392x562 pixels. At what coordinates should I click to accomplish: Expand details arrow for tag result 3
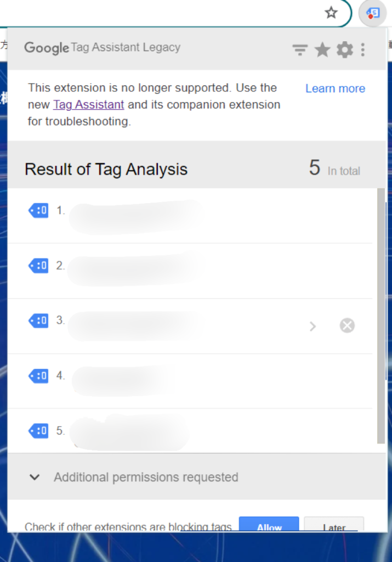pyautogui.click(x=313, y=326)
